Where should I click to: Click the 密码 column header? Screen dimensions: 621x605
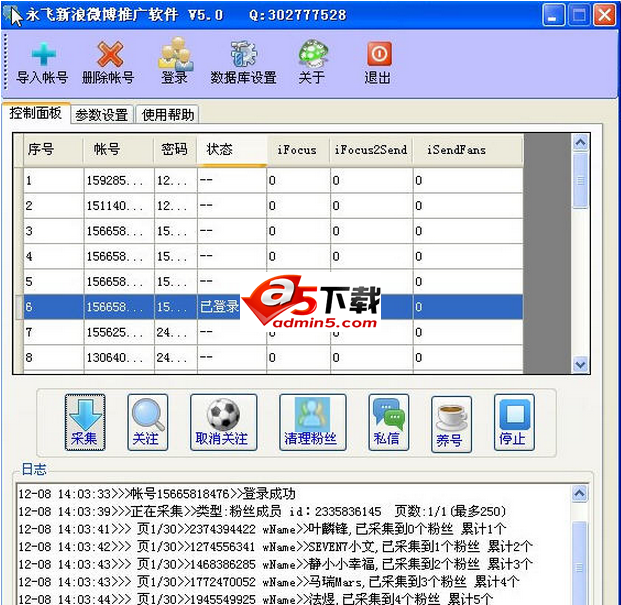coord(175,150)
